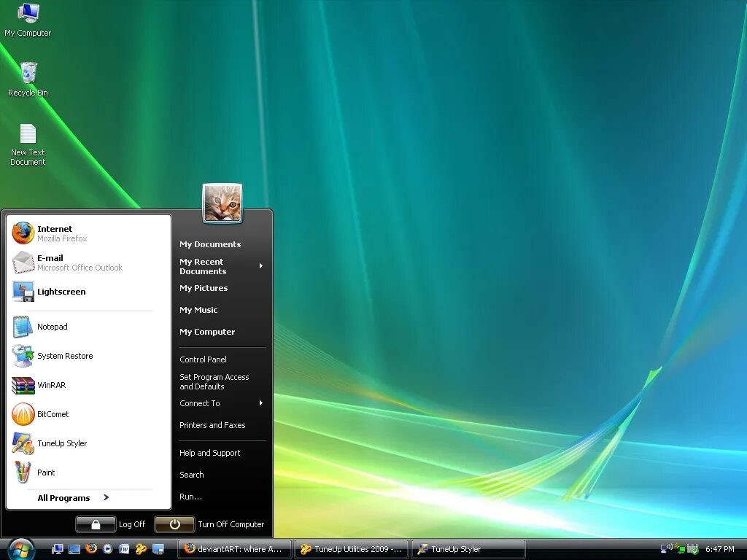Switch to deviantART Firefox taskbar window
Image resolution: width=747 pixels, height=560 pixels.
click(x=234, y=549)
